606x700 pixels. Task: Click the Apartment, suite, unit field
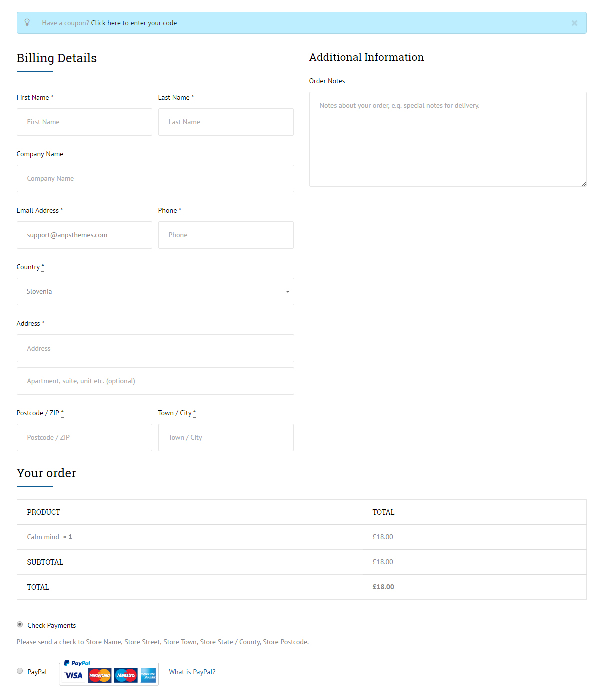(155, 381)
